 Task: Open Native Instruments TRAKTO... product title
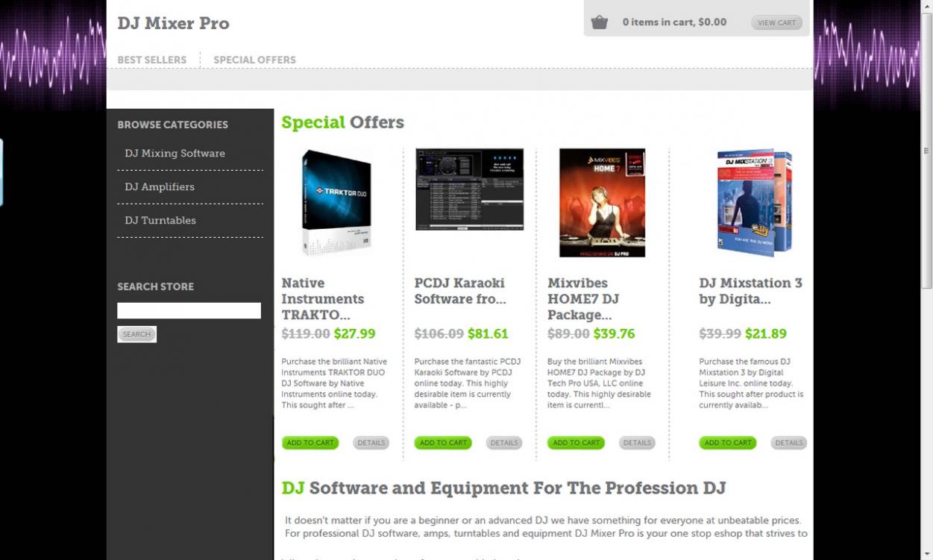(323, 298)
